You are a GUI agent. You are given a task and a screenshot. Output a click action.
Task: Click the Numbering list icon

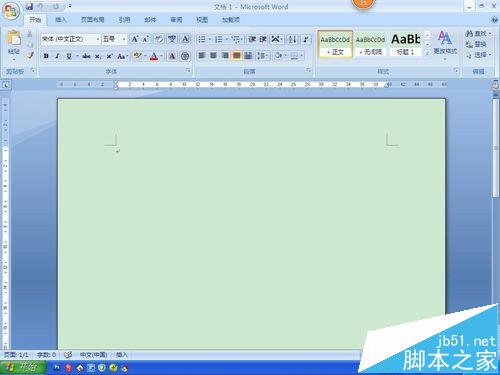tap(219, 39)
